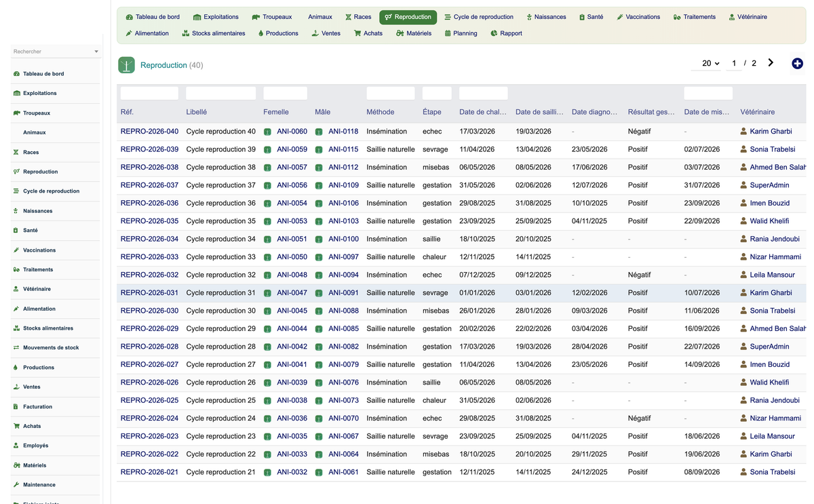Viewport: 814px width, 504px height.
Task: Click the Rapport chart icon in top menu
Action: pyautogui.click(x=494, y=33)
